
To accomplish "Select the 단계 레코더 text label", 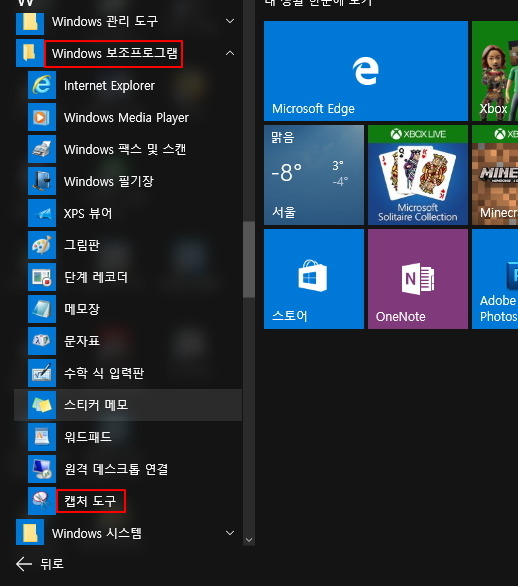I will [x=96, y=277].
